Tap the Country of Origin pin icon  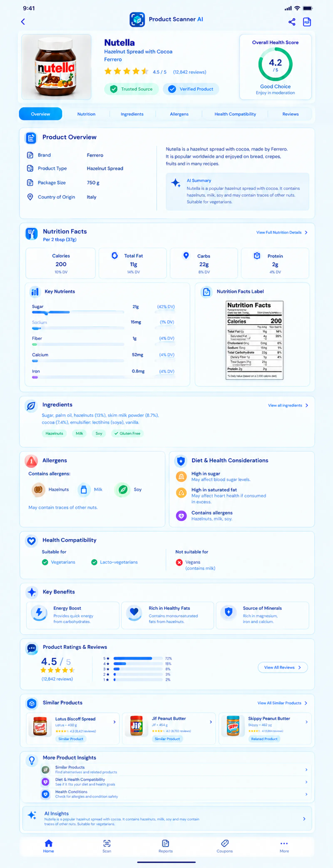pos(30,197)
